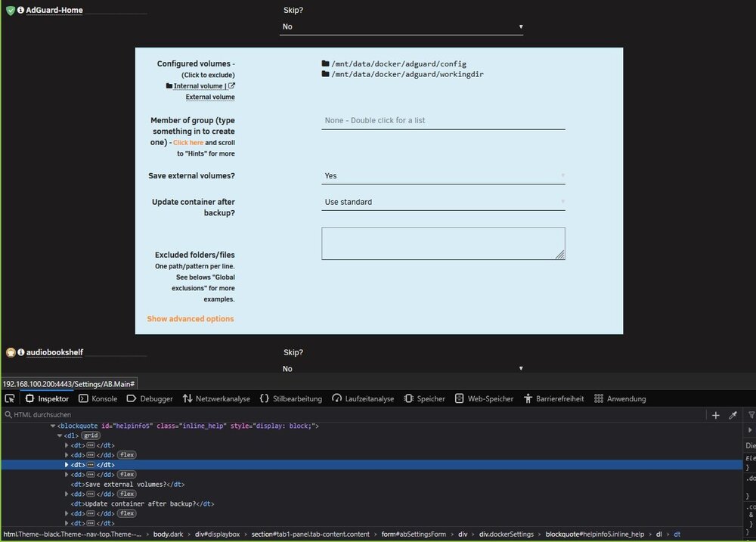
Task: Click the info icon beside AdGuard-Home
Action: [x=20, y=10]
